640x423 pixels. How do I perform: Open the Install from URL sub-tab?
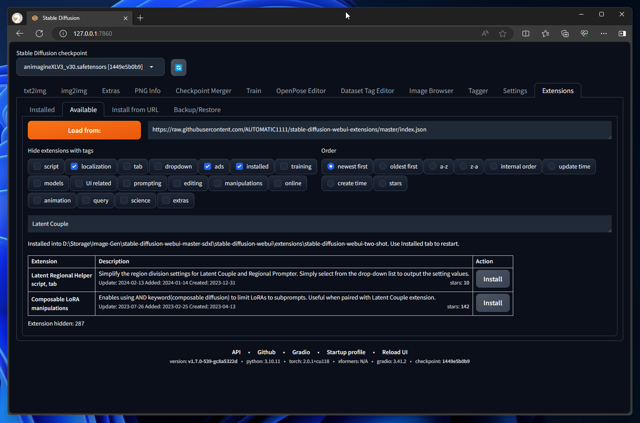135,110
